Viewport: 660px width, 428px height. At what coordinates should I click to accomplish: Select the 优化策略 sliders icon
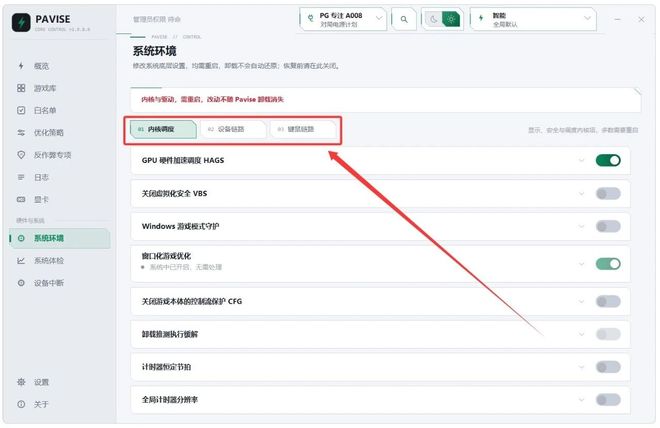point(21,133)
